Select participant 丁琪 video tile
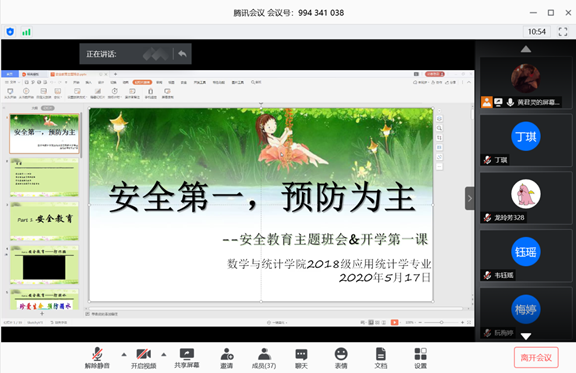 (x=526, y=140)
